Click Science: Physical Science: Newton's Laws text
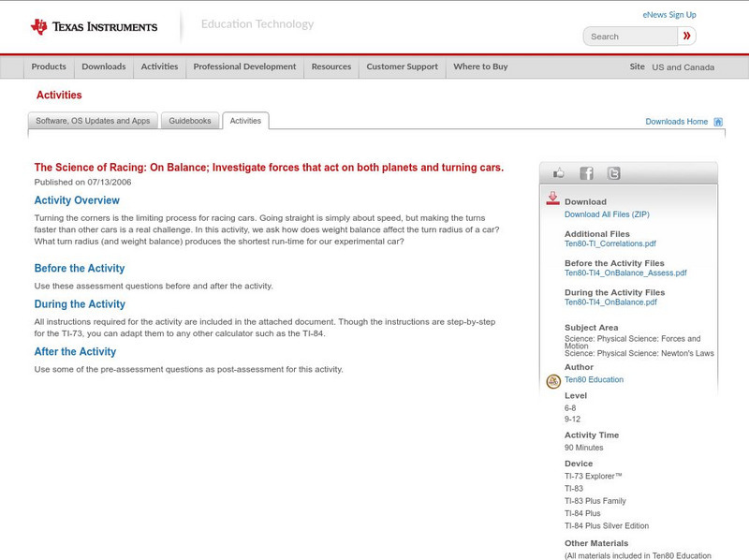 639,354
